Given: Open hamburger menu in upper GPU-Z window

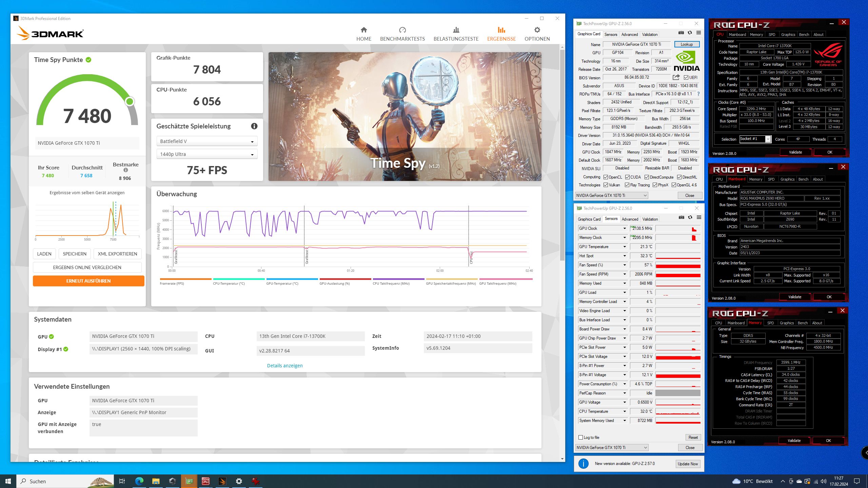Looking at the screenshot, I should 698,33.
